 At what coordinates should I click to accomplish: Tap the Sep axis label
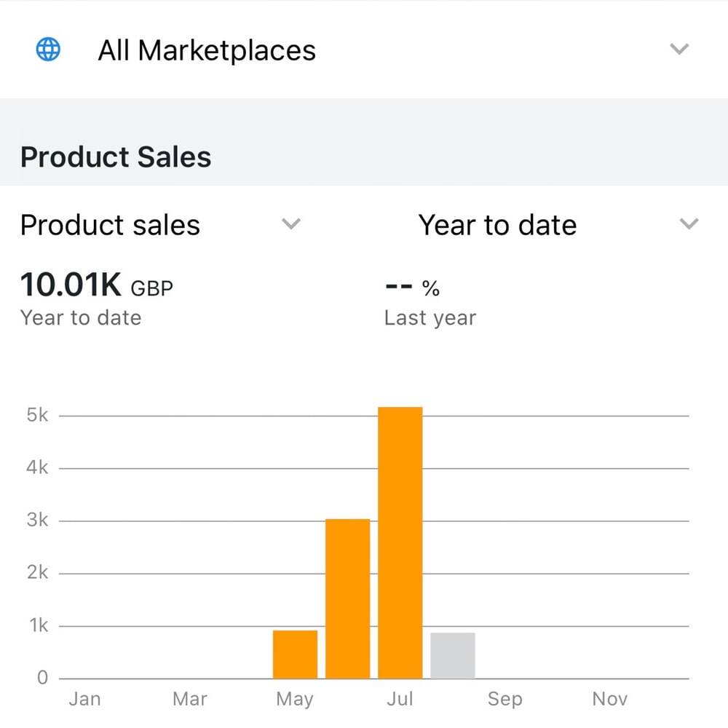(x=505, y=699)
